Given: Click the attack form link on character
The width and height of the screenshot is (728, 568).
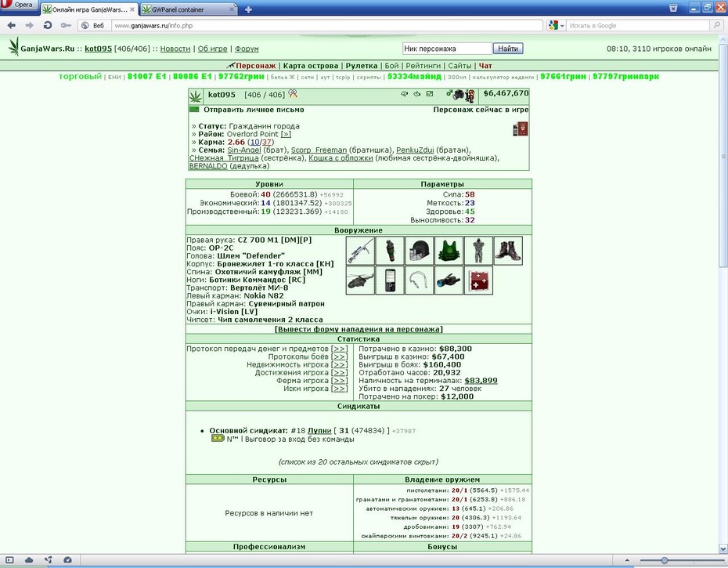Looking at the screenshot, I should (x=359, y=329).
